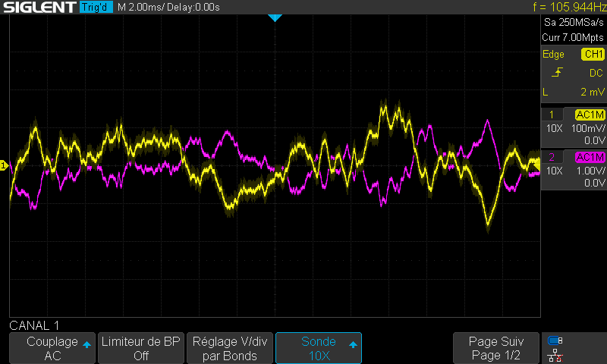The image size is (607, 364).
Task: Open the Edge trigger type setting
Action: pyautogui.click(x=554, y=55)
